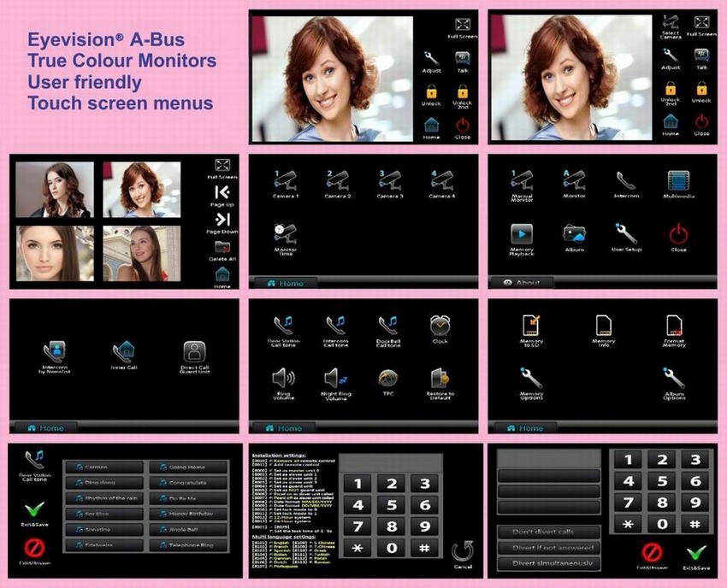Open Album Options wrench icon
The width and height of the screenshot is (727, 588).
[674, 378]
